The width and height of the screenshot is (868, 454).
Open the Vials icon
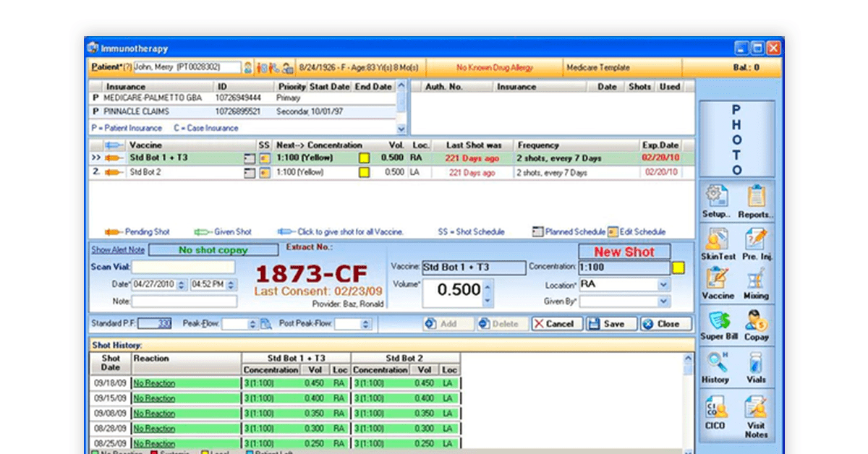(x=756, y=367)
